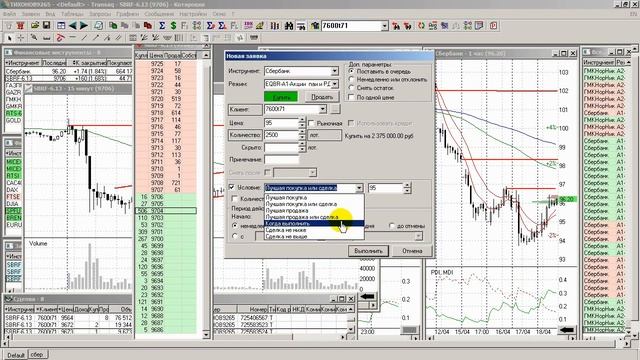Image resolution: width=640 pixels, height=360 pixels.
Task: Click the red curved drawing tool icon
Action: [x=60, y=38]
